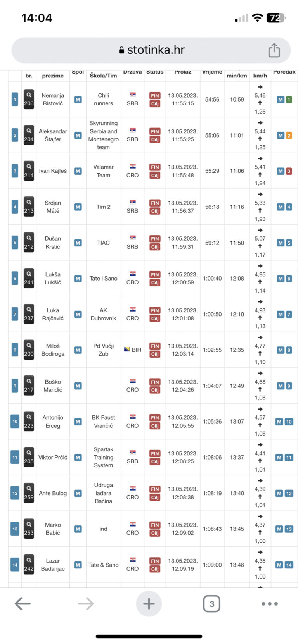Open magnifier details for bib 206
Image resolution: width=298 pixels, height=644 pixels.
coord(29,100)
